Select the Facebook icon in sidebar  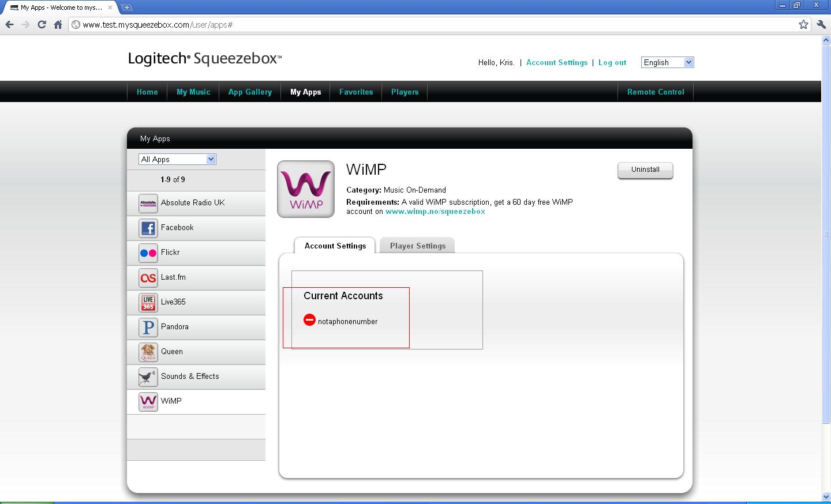[x=148, y=228]
